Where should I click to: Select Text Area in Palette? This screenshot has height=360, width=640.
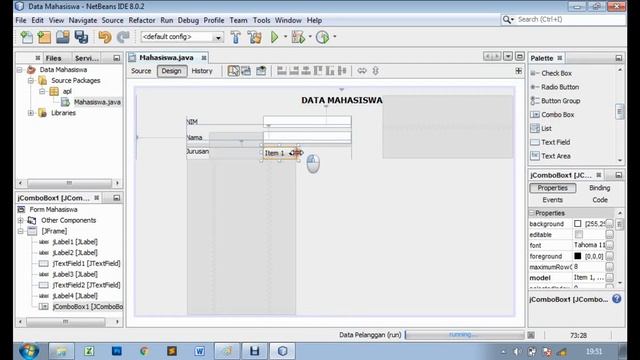point(550,156)
